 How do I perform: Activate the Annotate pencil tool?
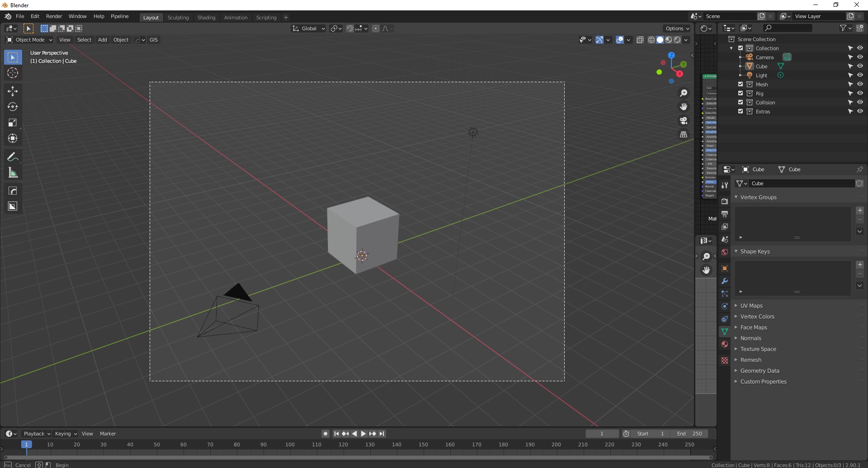tap(13, 157)
